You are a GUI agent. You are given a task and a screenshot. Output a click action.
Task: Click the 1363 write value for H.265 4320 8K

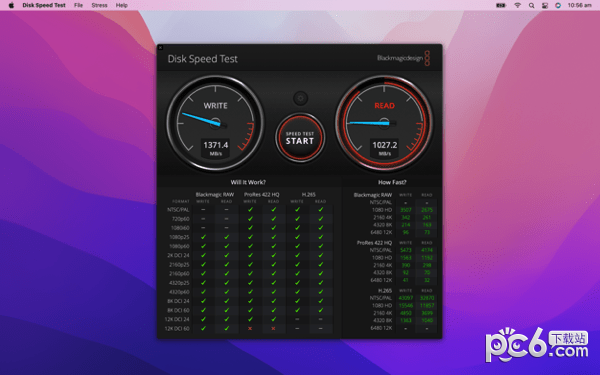tap(406, 320)
